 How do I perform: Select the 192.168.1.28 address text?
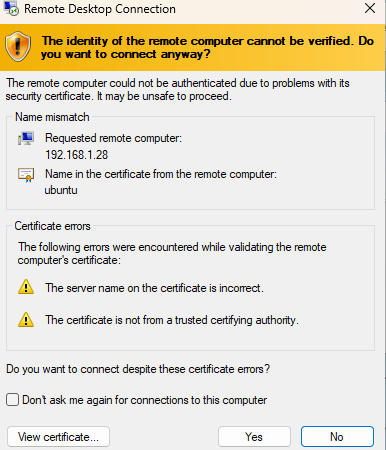(x=77, y=155)
